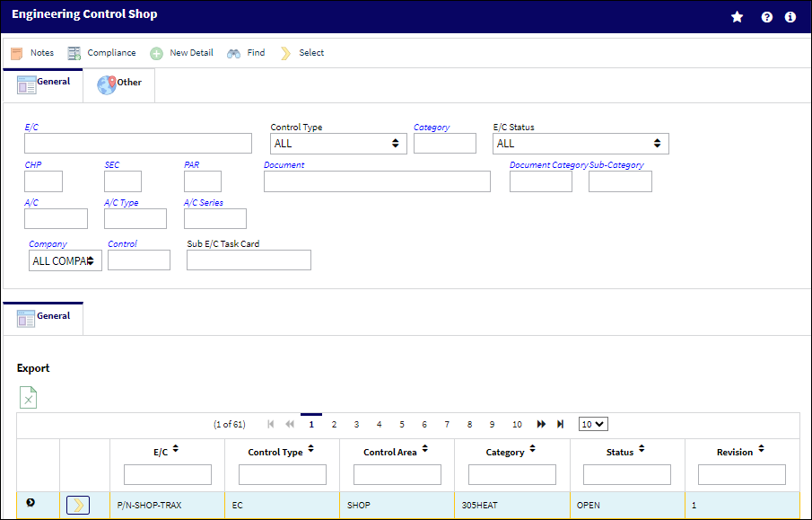Sort the table by Category column
Viewport: 812px width, 520px height.
(x=532, y=449)
